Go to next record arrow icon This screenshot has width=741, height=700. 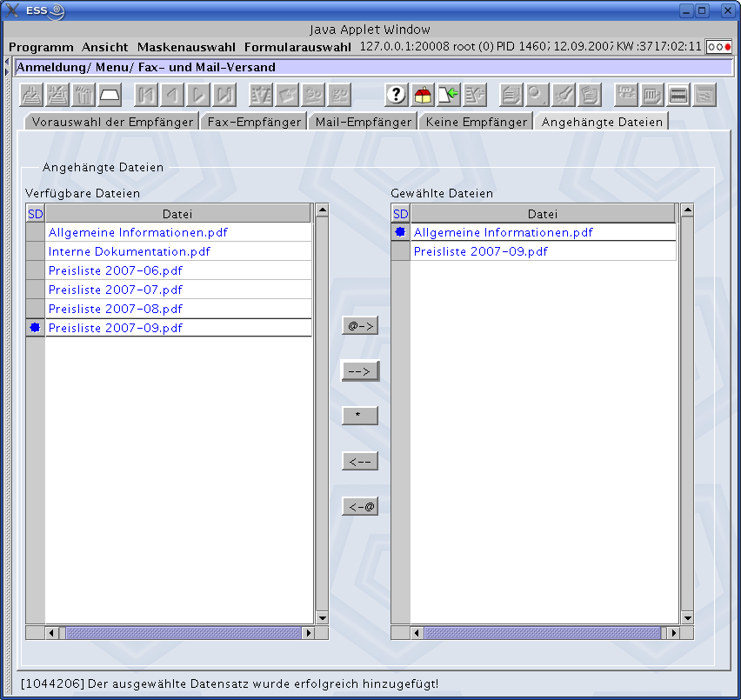coord(198,95)
